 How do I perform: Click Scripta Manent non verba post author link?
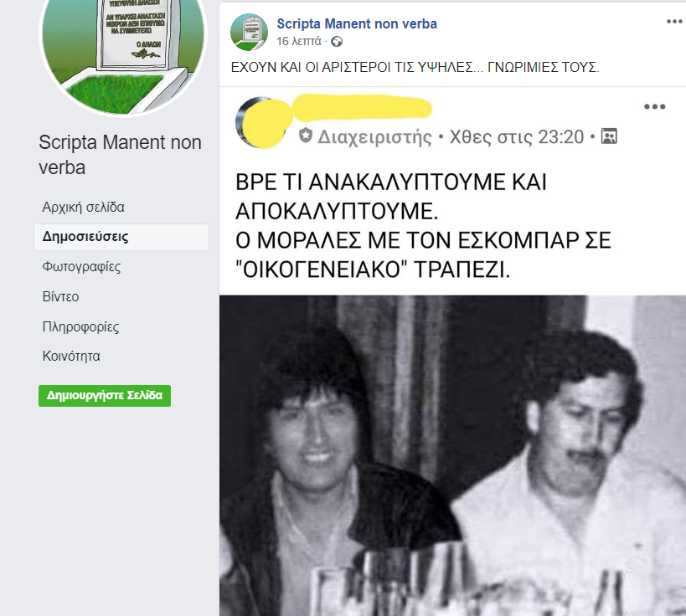point(357,23)
